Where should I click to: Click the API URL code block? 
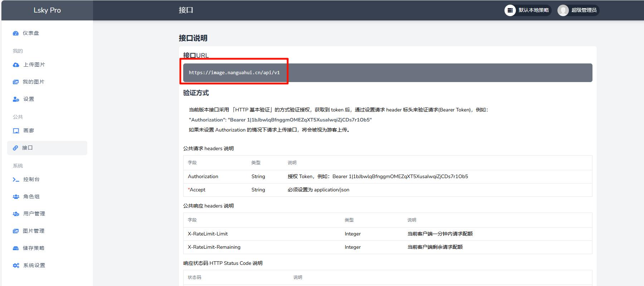387,73
